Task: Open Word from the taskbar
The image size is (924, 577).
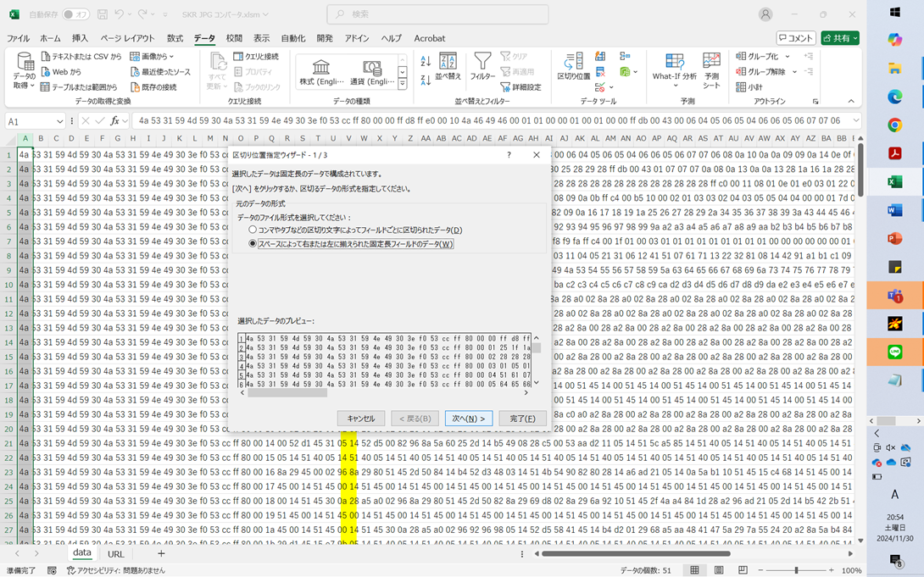Action: (894, 210)
